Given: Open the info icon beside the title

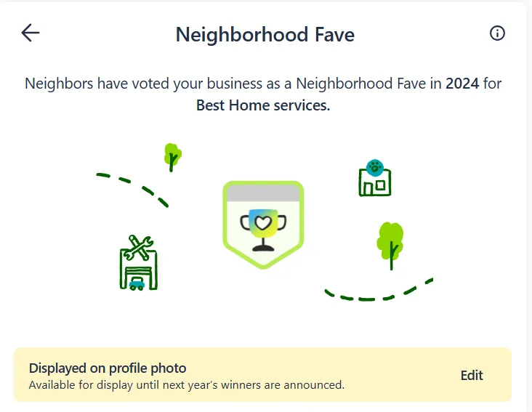Looking at the screenshot, I should [497, 33].
